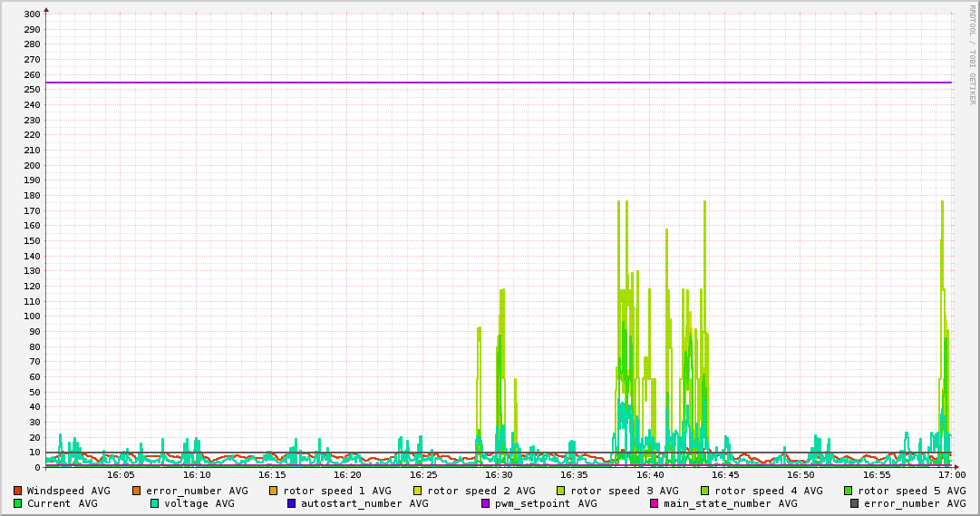This screenshot has height=516, width=980.
Task: Click the 300 value on the y-axis
Action: tap(31, 15)
